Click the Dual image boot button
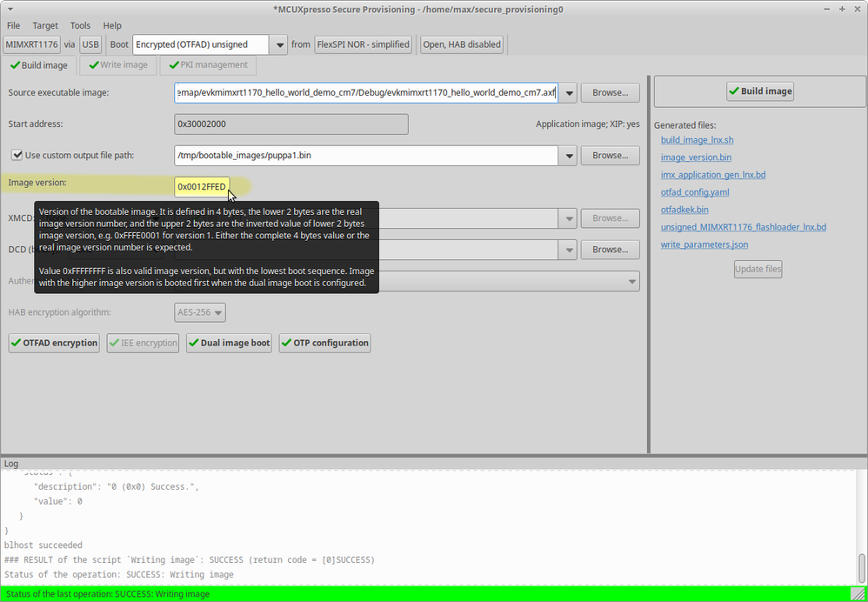The width and height of the screenshot is (868, 602). click(230, 343)
